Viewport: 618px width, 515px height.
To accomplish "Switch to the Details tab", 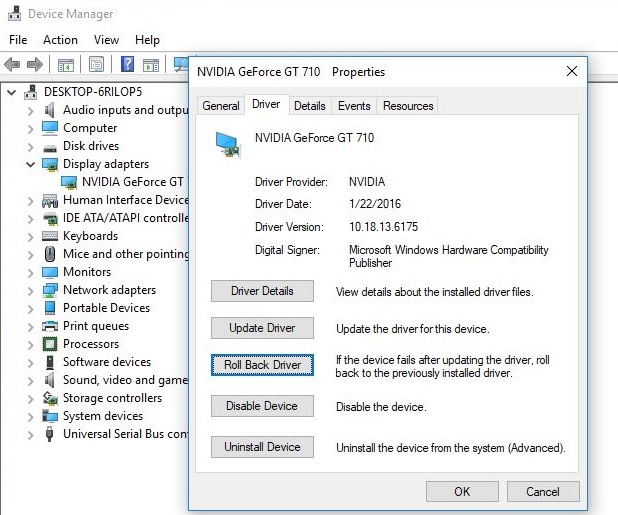I will pyautogui.click(x=310, y=106).
